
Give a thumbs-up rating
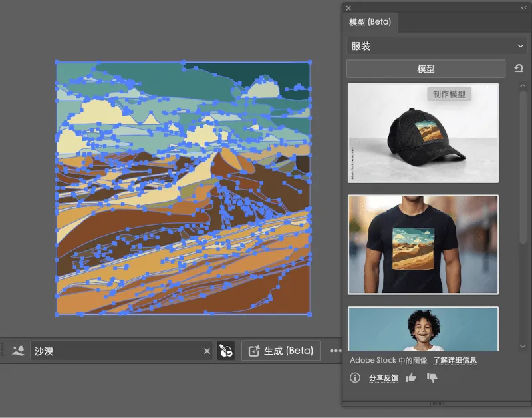click(x=411, y=377)
